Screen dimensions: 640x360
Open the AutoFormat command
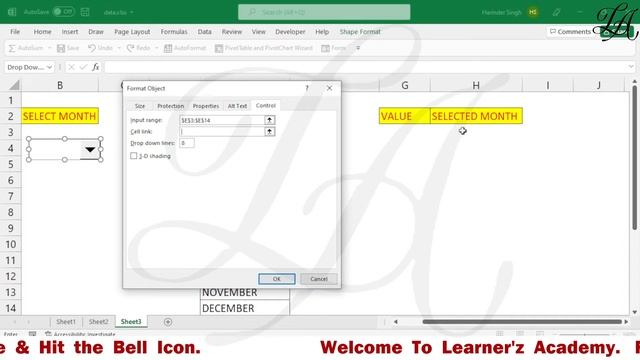(x=185, y=48)
